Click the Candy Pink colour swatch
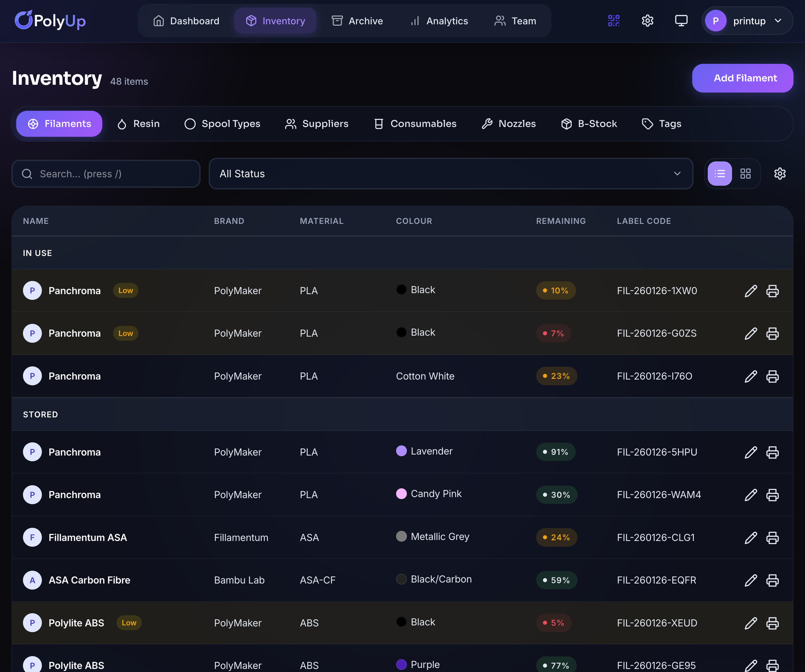 (x=401, y=494)
